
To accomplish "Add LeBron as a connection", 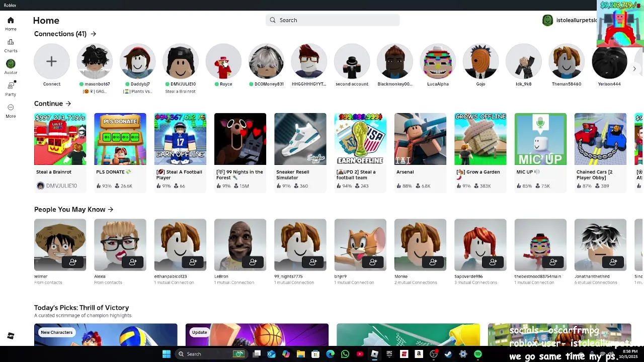I will (x=253, y=262).
